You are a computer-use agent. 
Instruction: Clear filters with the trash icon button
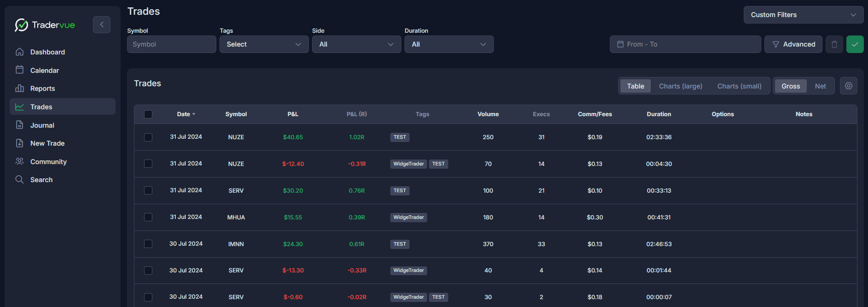point(834,44)
